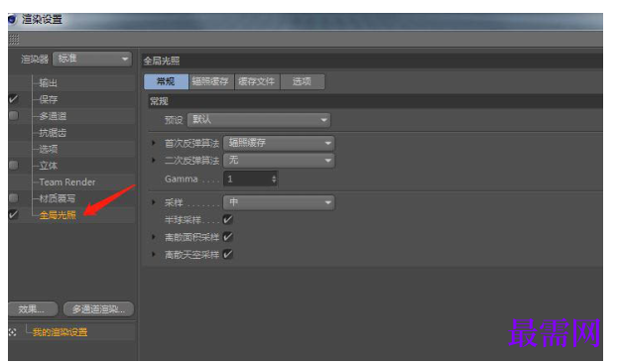Image resolution: width=619 pixels, height=364 pixels.
Task: Enable the 立体 checkbox
Action: 13,165
